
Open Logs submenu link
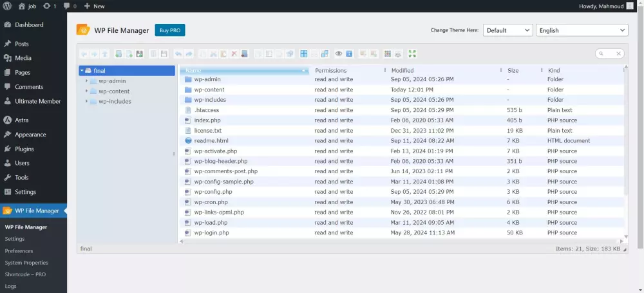[x=11, y=287]
